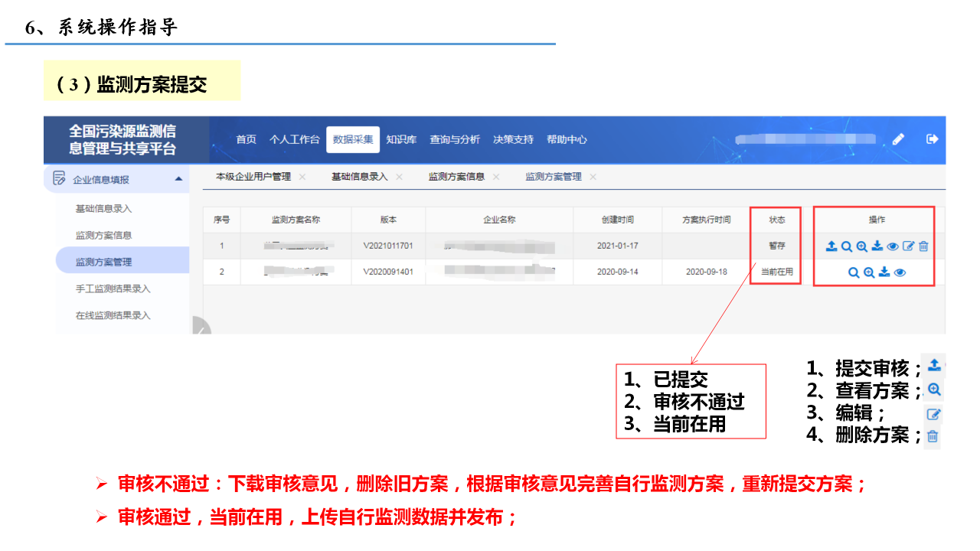This screenshot has height=551, width=980.
Task: Open 手工监测结果录入 in the sidebar
Action: [113, 289]
